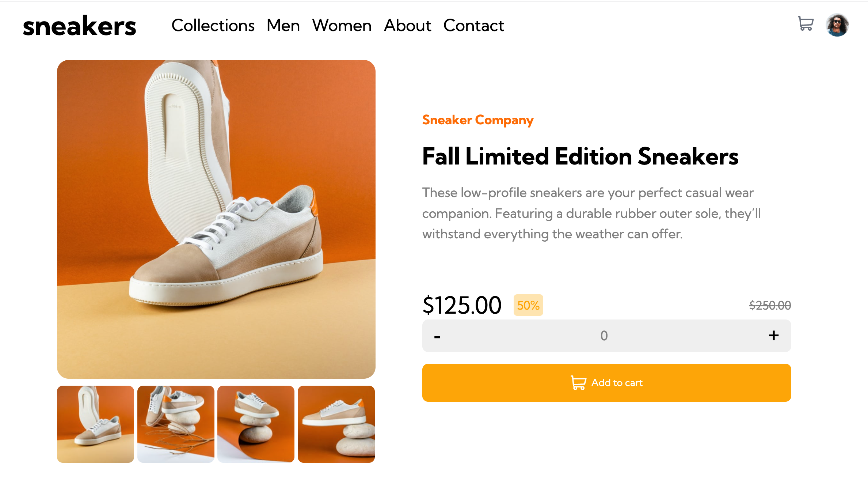868x484 pixels.
Task: Click the Add to cart button
Action: pos(606,382)
